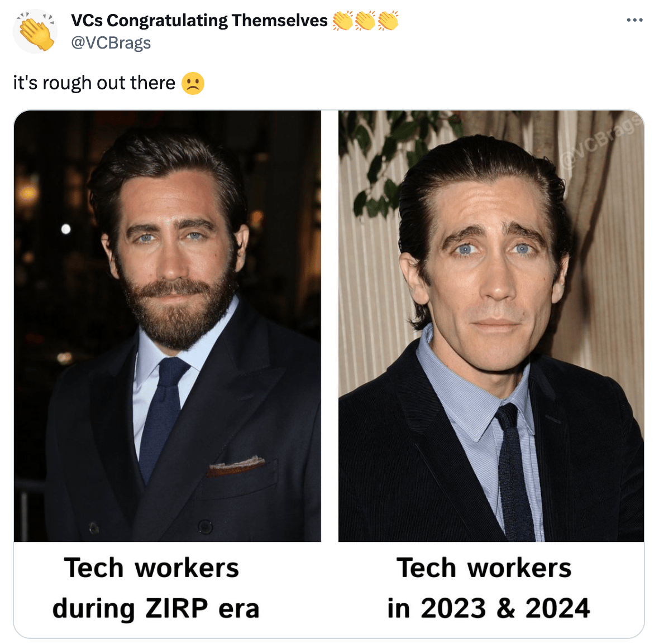Open the right photo with slicked-back hair
659x644 pixels.
pyautogui.click(x=491, y=326)
